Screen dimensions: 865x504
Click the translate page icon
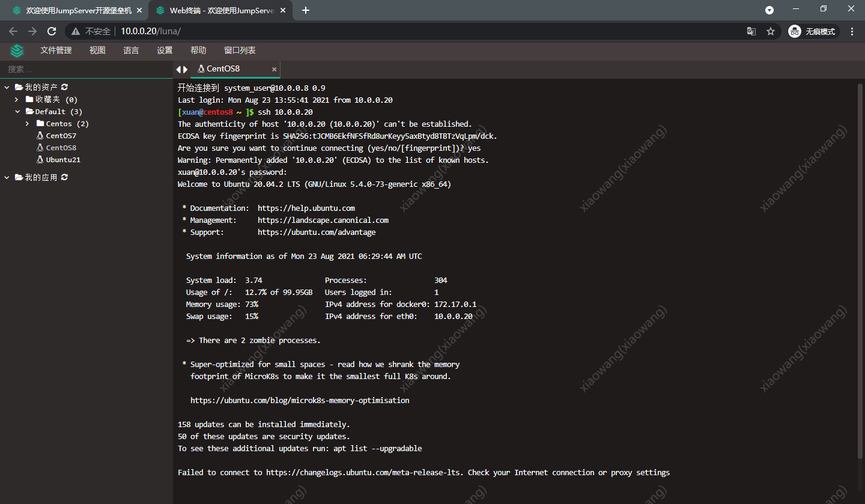pyautogui.click(x=751, y=31)
